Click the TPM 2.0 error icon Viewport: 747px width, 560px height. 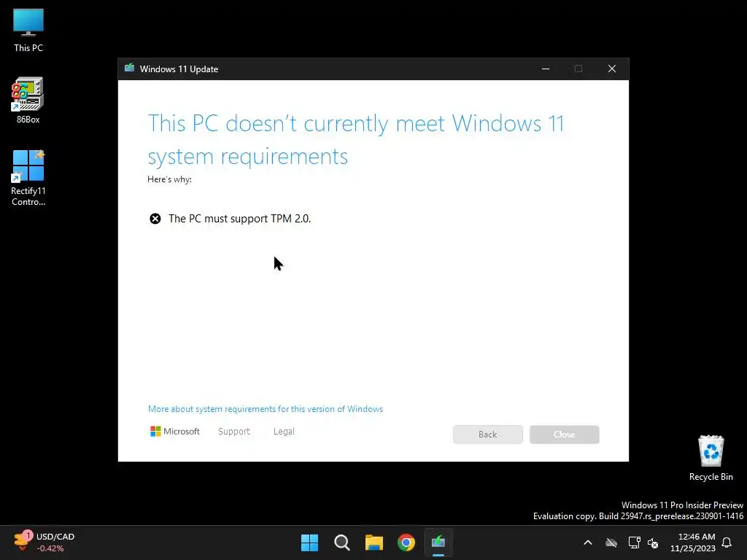click(155, 219)
